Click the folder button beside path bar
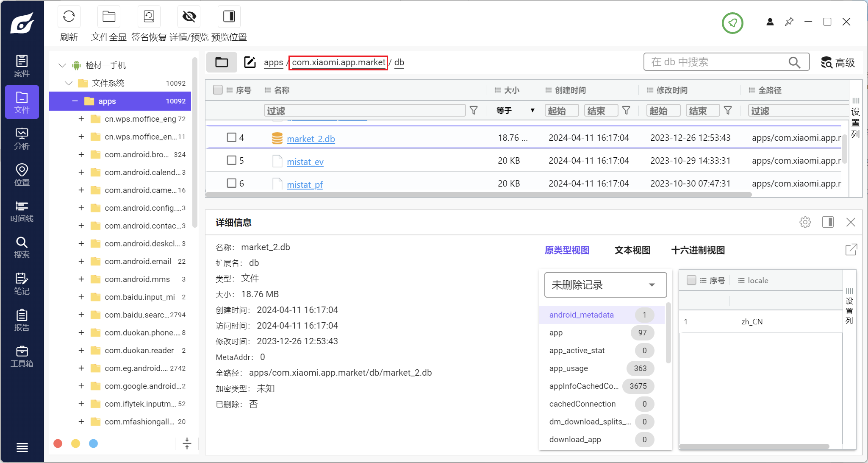This screenshot has height=463, width=868. tap(222, 62)
